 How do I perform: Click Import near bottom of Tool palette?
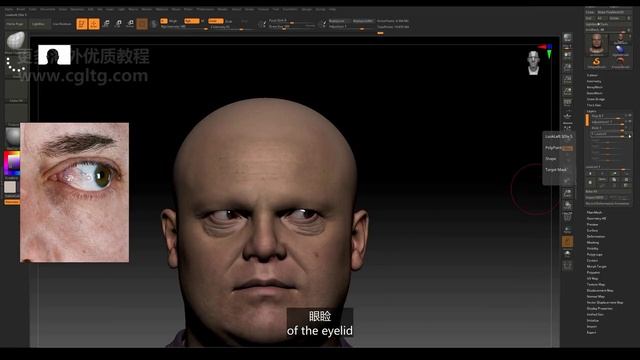[x=591, y=327]
